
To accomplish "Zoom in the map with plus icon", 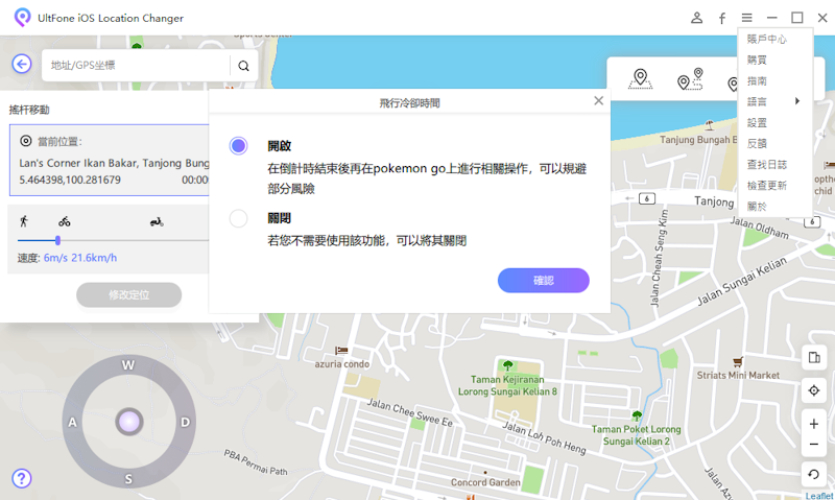I will pyautogui.click(x=814, y=424).
